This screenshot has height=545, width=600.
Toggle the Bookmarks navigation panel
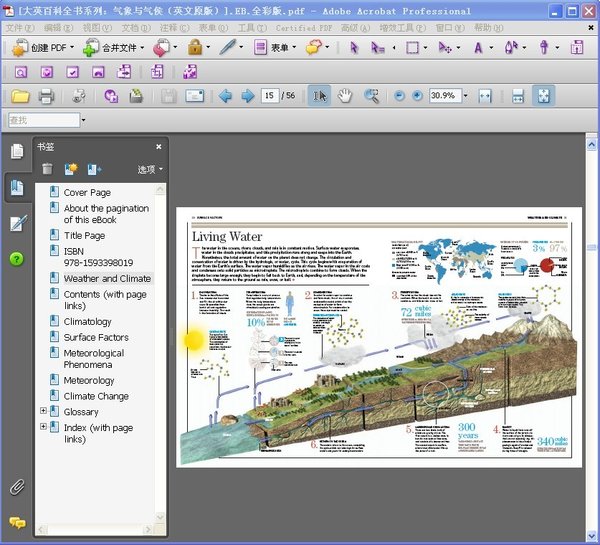click(x=17, y=187)
